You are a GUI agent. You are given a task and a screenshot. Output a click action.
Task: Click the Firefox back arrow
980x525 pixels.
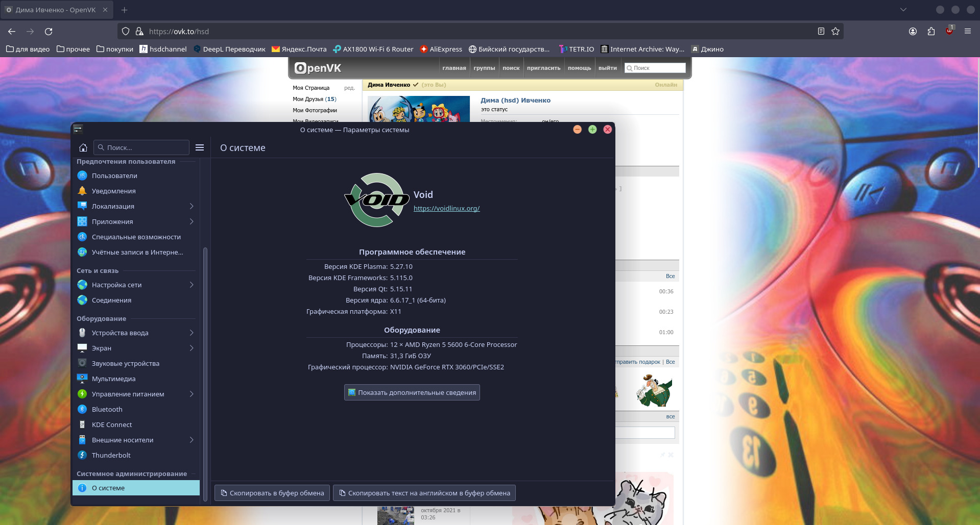[x=12, y=31]
